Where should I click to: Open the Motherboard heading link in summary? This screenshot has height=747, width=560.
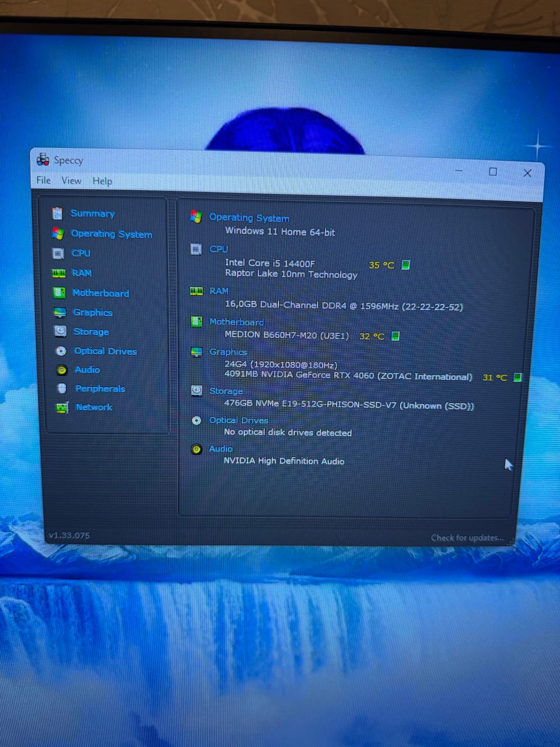click(x=236, y=322)
